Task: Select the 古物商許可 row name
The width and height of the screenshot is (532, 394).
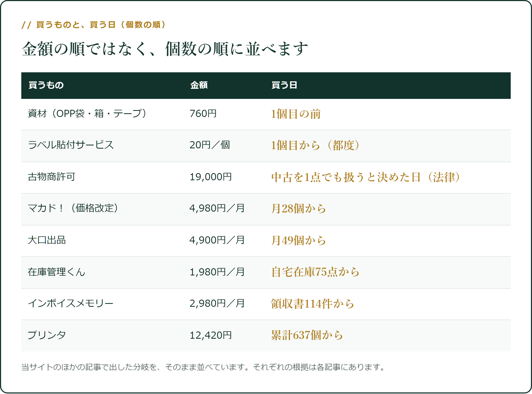Action: (x=52, y=177)
